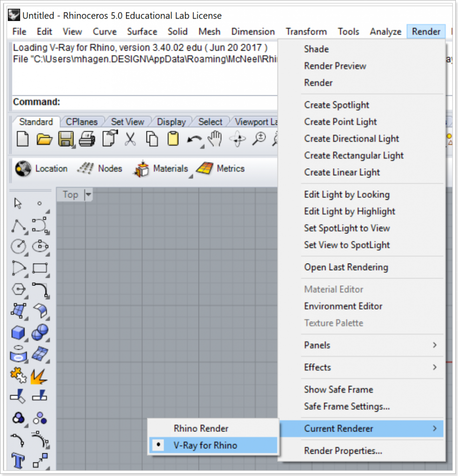The height and width of the screenshot is (476, 458).
Task: Select the Rotate View tool
Action: tap(238, 139)
